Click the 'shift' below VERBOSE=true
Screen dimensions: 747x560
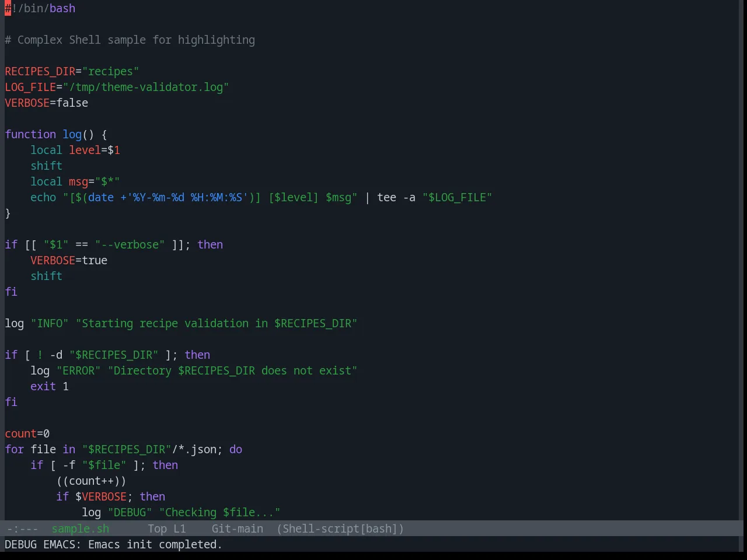(x=47, y=276)
